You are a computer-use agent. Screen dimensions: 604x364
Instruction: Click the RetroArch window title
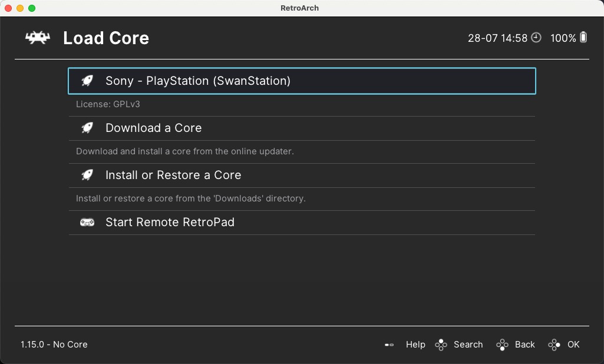point(300,8)
